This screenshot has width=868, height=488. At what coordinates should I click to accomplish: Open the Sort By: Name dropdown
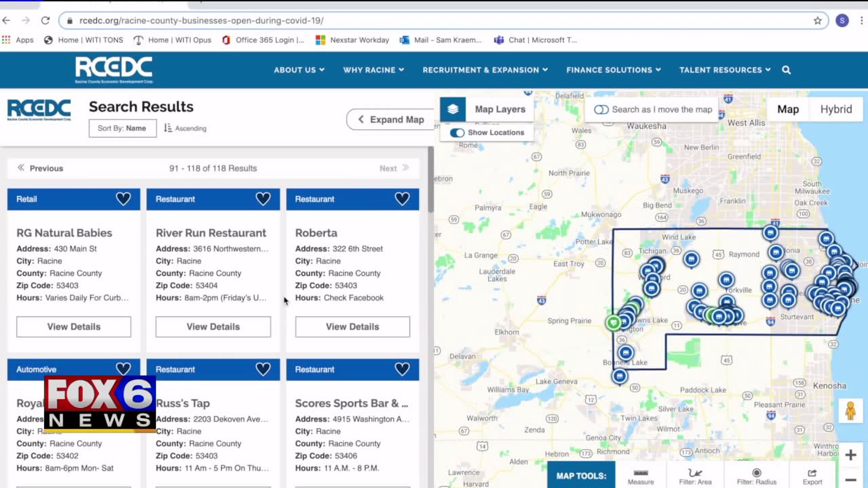(x=122, y=128)
